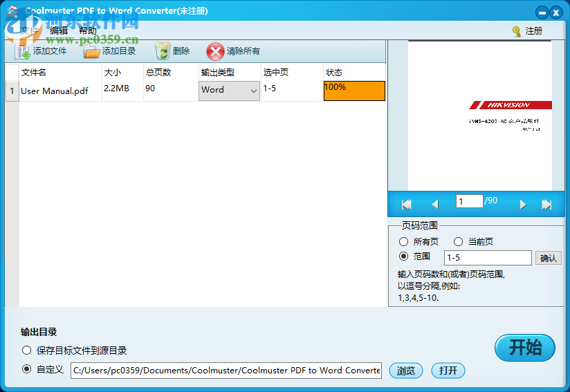Click the Open (打开) output folder button

click(448, 371)
